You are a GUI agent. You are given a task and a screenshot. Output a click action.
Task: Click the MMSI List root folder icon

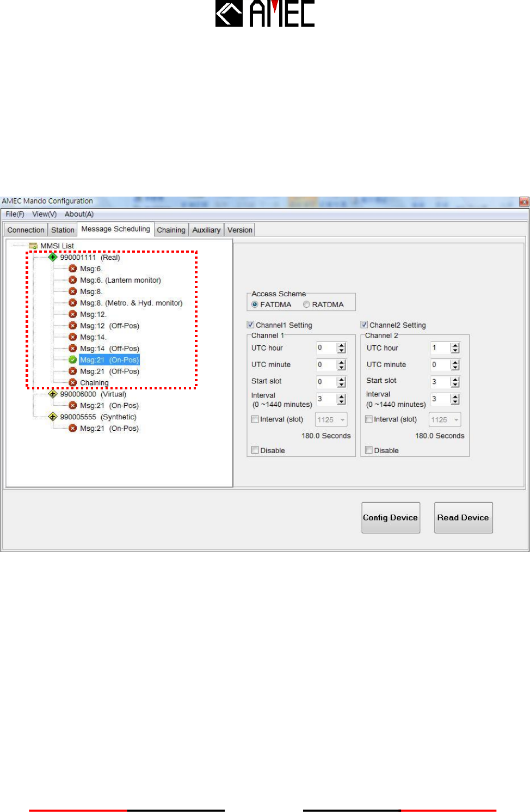click(x=33, y=246)
